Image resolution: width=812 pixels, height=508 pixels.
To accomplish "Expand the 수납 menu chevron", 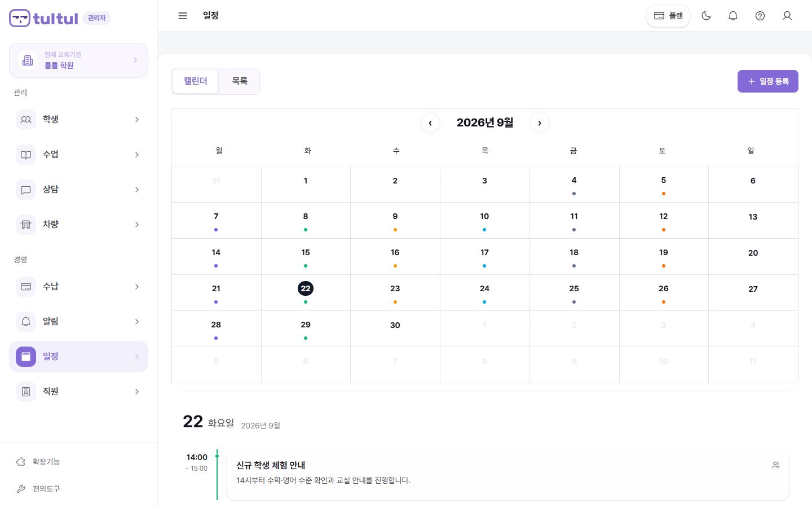I will [x=137, y=287].
